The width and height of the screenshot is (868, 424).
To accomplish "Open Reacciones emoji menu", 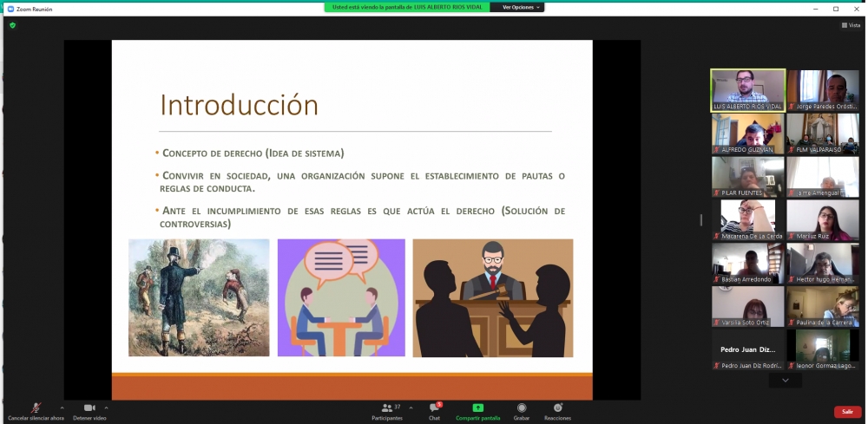I will click(557, 408).
